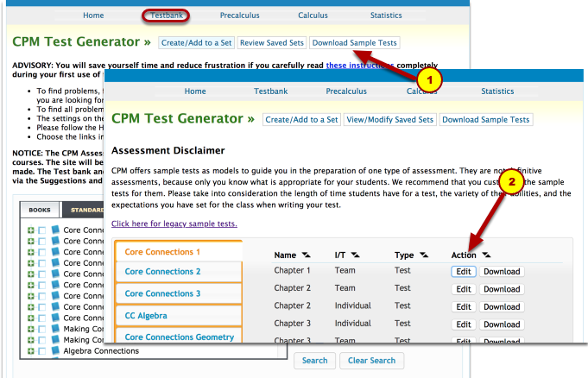
Task: Open the 'these instructions' link
Action: click(x=359, y=66)
